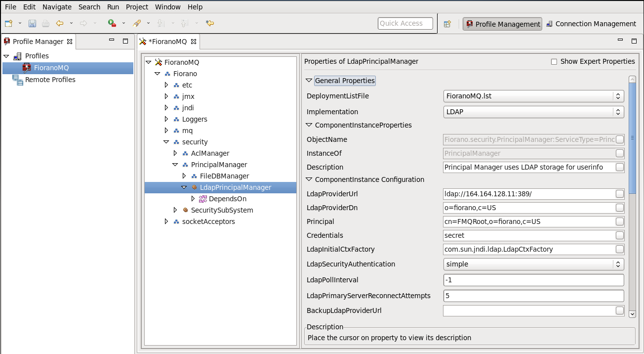This screenshot has width=644, height=354.
Task: Collapse the ComponentInstance Configuration section
Action: click(x=309, y=179)
